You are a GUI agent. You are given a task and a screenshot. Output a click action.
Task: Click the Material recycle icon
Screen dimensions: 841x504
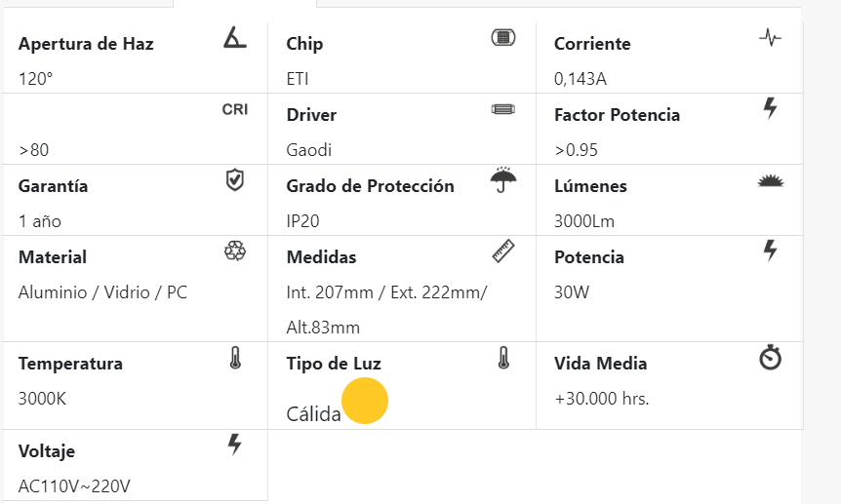click(x=234, y=251)
